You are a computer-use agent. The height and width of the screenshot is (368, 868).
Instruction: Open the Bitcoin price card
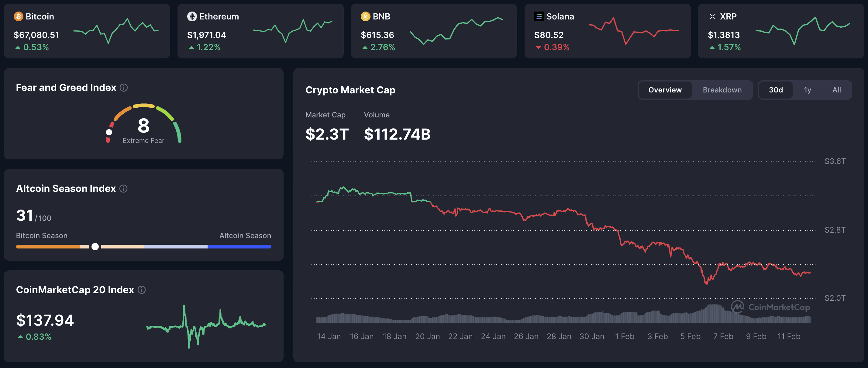pyautogui.click(x=87, y=31)
